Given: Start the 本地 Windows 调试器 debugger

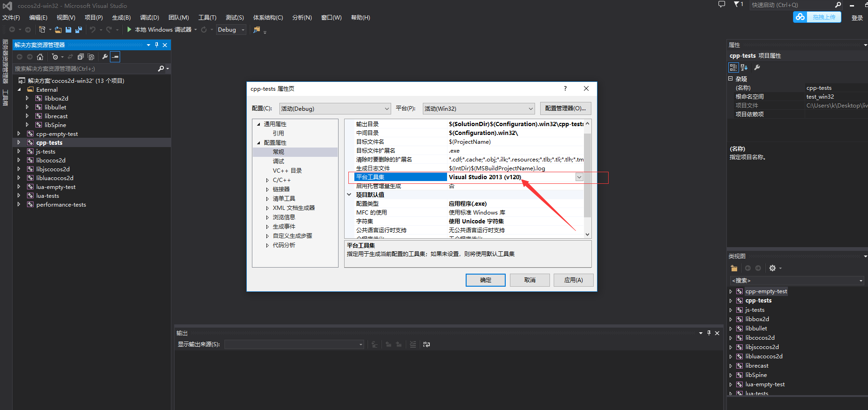Looking at the screenshot, I should tap(159, 30).
